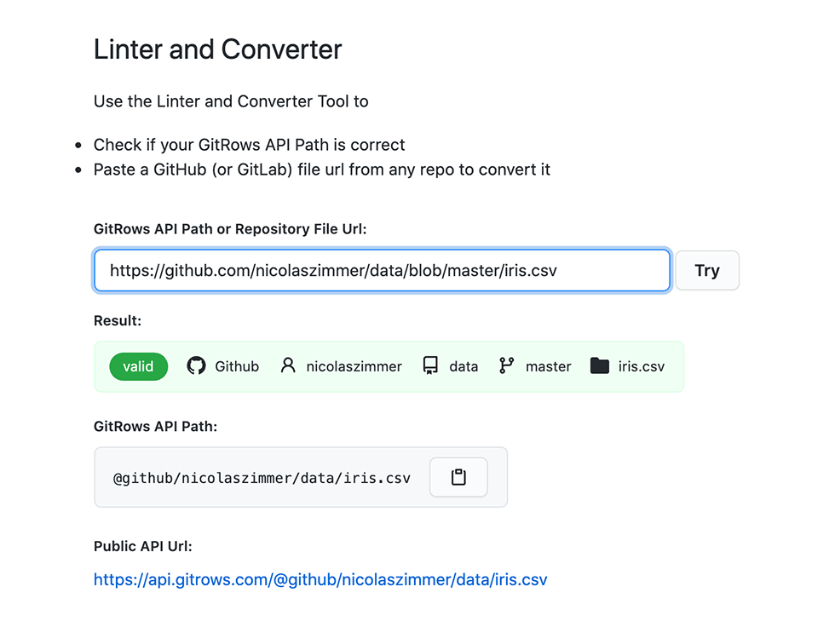Click the 'GitRows API Path or Repository File Url' label
835x644 pixels.
tap(230, 229)
